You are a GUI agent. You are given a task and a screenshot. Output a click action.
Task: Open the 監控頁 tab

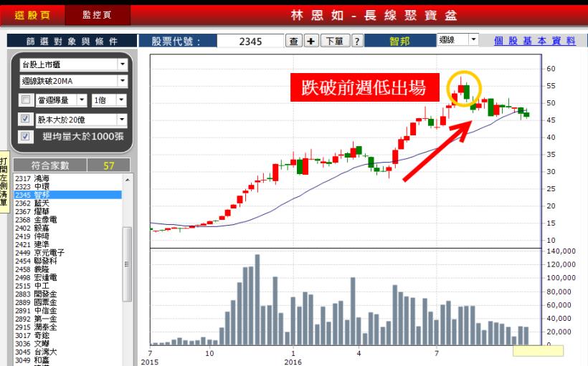[x=97, y=15]
